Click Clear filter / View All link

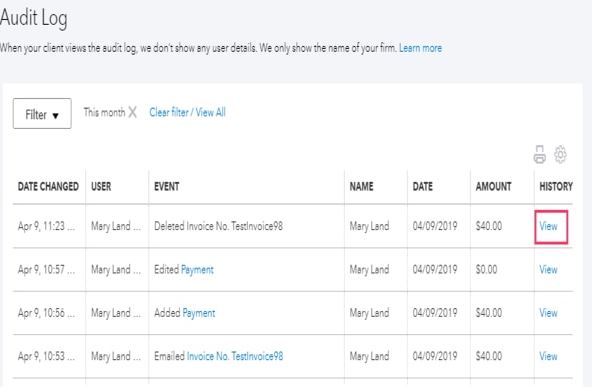click(187, 113)
